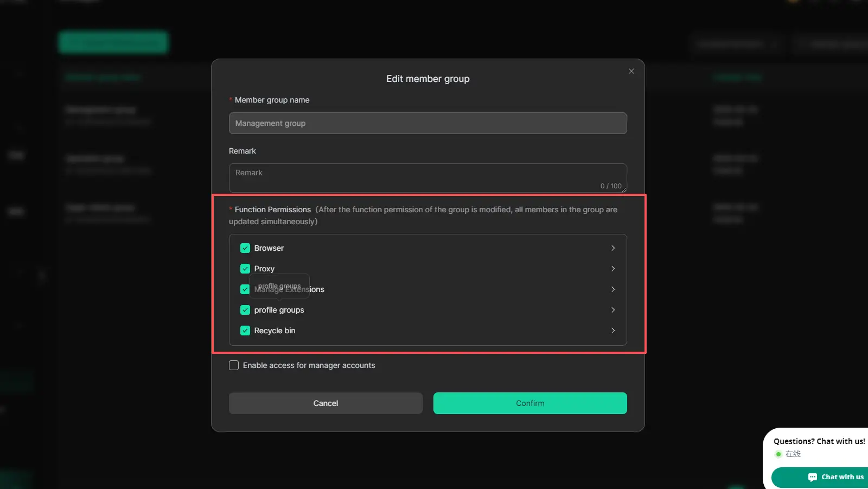Expand the Recycle bin chevron
Viewport: 868px width, 489px height.
pyautogui.click(x=613, y=331)
